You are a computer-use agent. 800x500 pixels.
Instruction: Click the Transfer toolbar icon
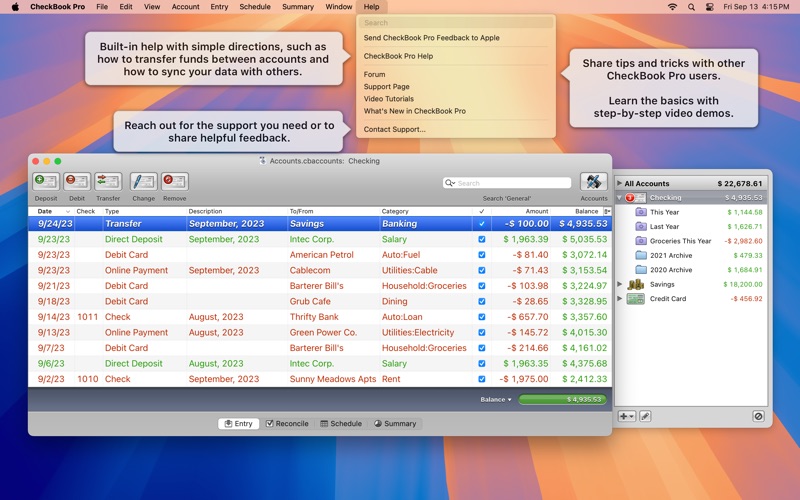click(108, 181)
